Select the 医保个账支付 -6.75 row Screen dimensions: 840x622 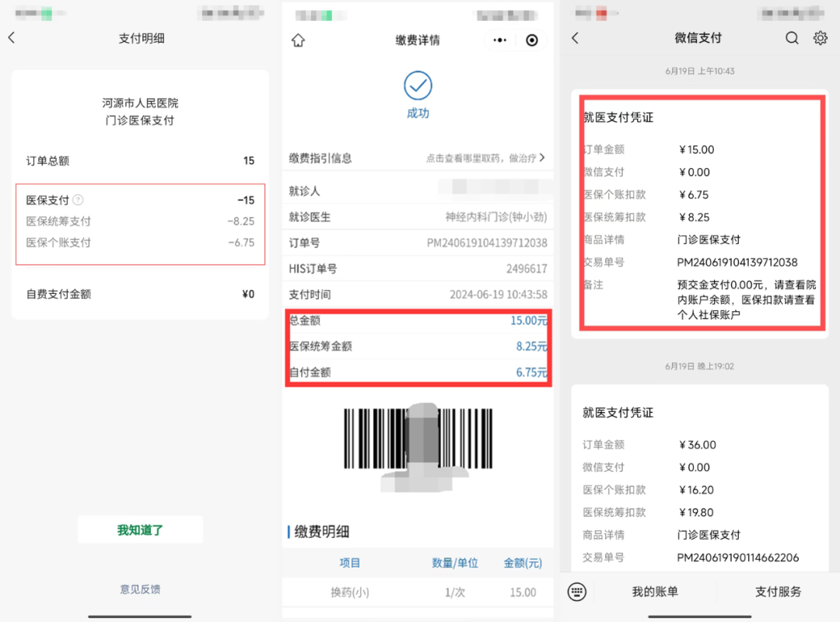pos(140,243)
